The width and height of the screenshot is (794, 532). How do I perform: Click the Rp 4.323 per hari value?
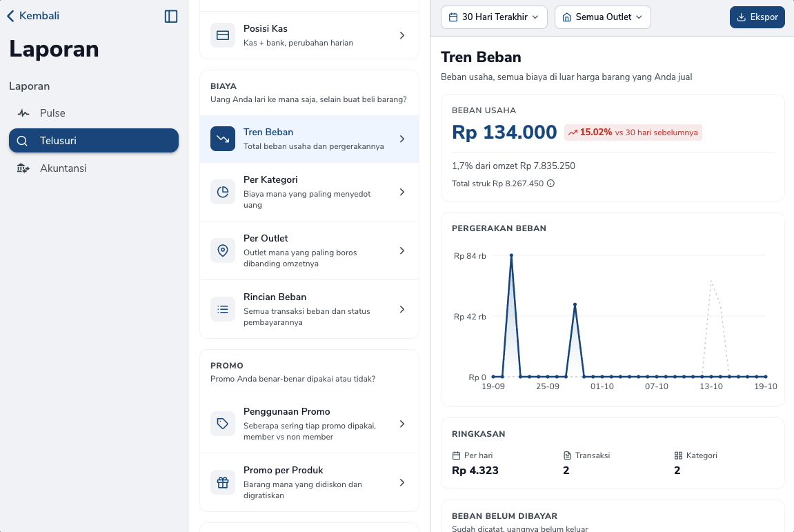coord(475,471)
